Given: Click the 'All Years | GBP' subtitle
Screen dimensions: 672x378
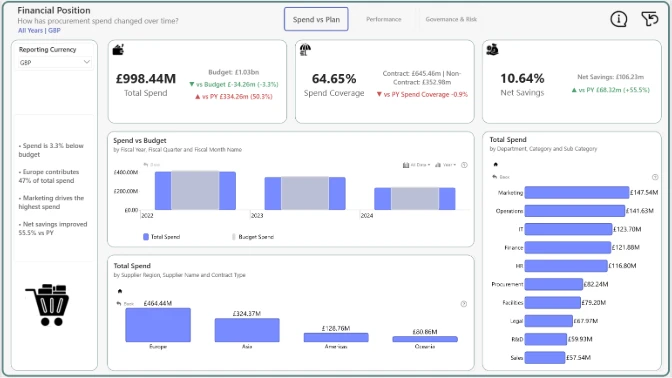Looking at the screenshot, I should point(39,30).
